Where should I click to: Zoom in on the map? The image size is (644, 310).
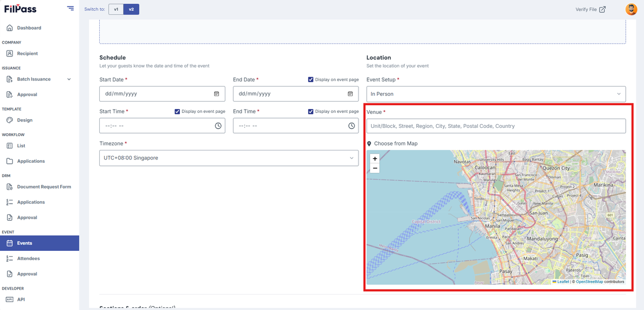coord(375,158)
